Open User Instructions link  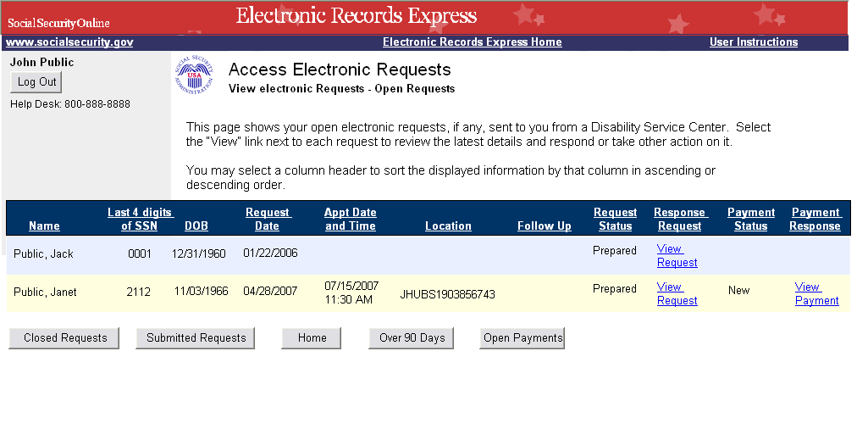point(753,42)
